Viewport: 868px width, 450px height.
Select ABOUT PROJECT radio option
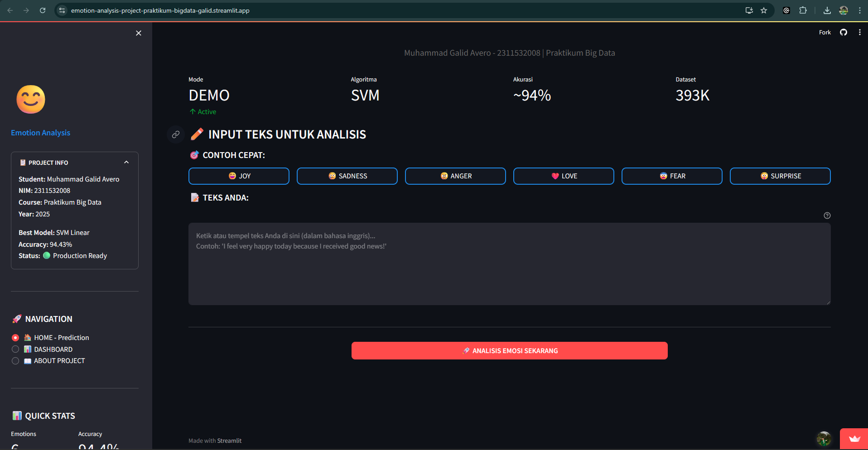pyautogui.click(x=48, y=361)
